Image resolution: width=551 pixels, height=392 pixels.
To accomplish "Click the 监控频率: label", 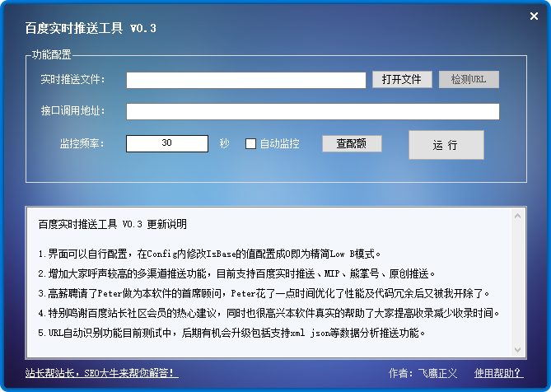I will pos(82,143).
